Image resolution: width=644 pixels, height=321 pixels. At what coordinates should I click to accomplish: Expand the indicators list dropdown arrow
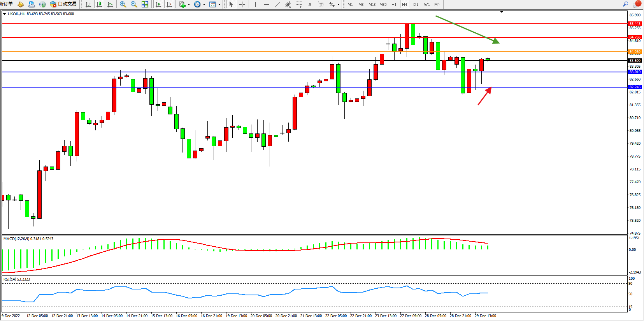point(189,5)
